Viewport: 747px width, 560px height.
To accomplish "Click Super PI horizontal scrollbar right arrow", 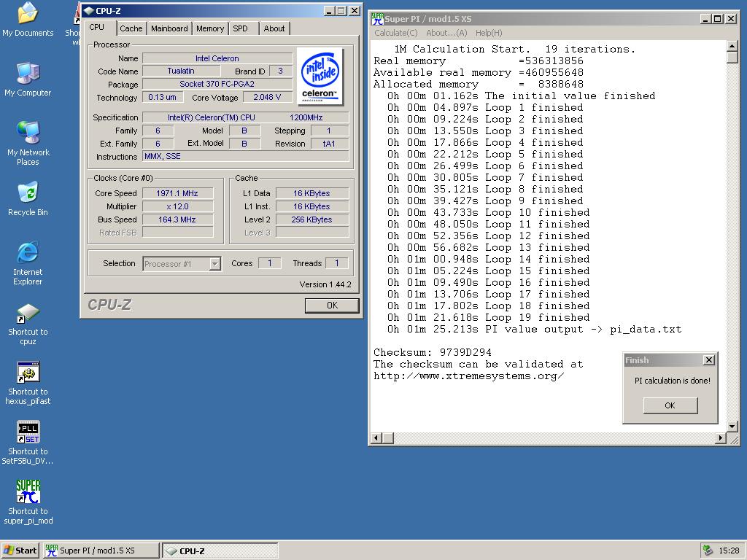I will pos(720,437).
